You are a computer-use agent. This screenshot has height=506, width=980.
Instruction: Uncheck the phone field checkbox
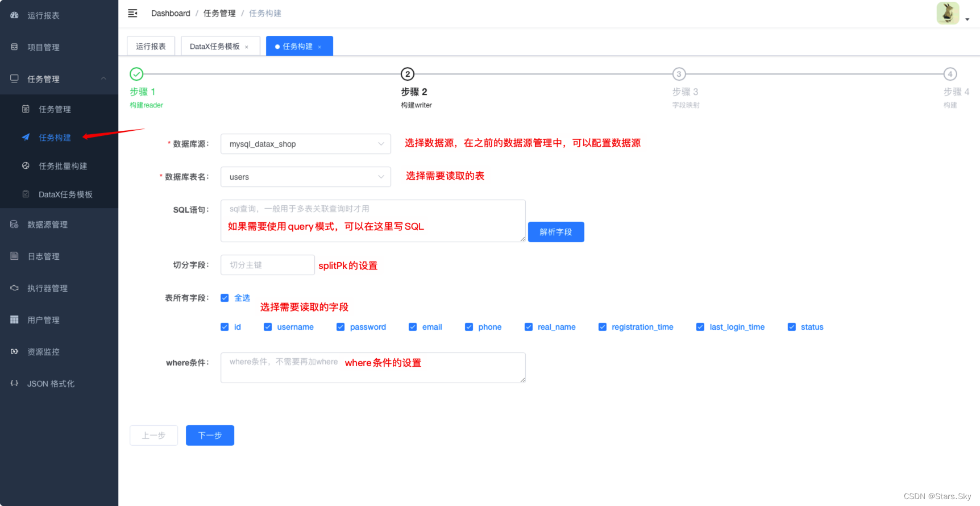(469, 327)
